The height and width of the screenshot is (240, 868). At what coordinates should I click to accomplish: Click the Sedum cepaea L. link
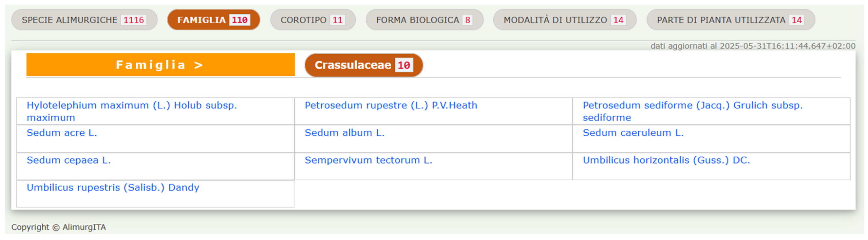pyautogui.click(x=68, y=160)
